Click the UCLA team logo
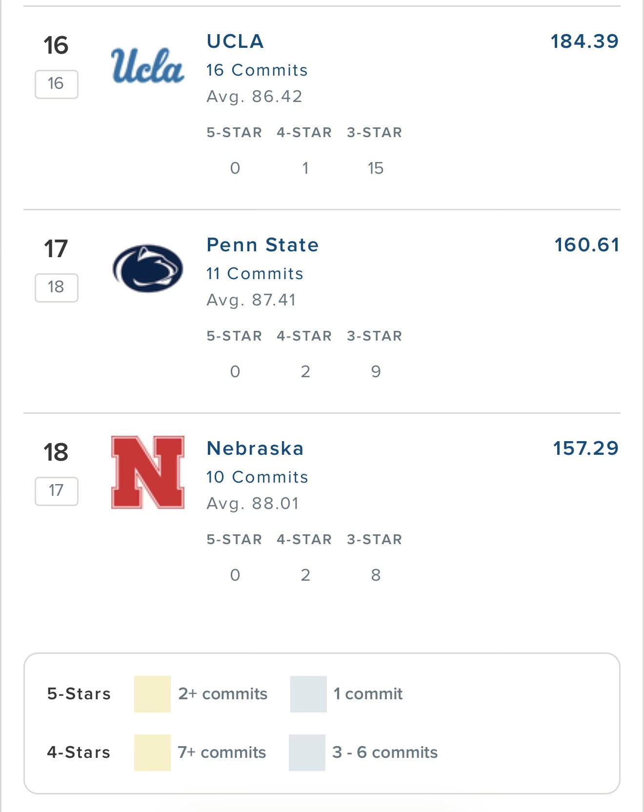Image resolution: width=644 pixels, height=812 pixels. (x=147, y=65)
